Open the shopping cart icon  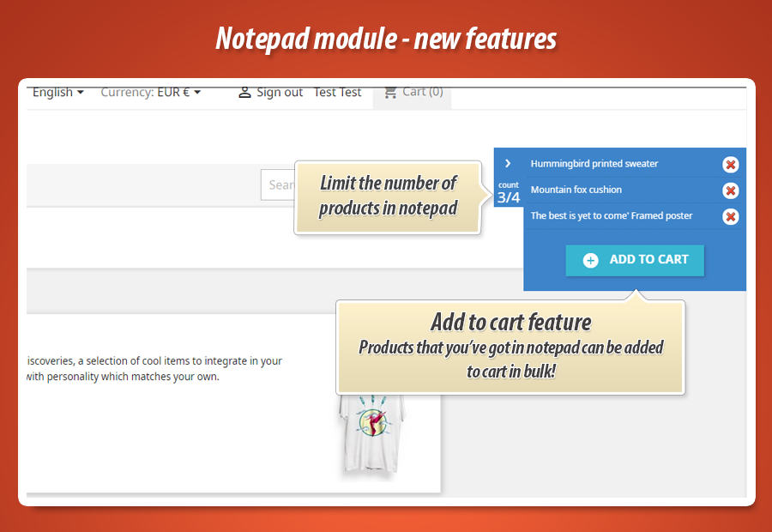click(391, 92)
